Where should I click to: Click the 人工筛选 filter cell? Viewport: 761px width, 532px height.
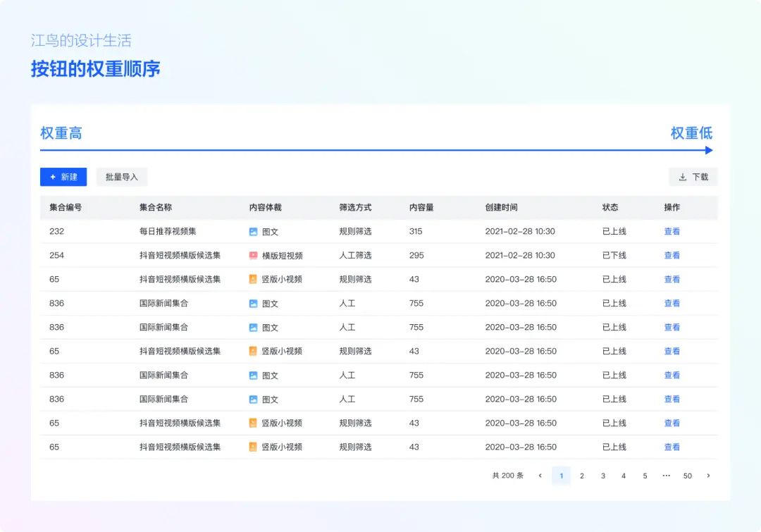point(355,255)
